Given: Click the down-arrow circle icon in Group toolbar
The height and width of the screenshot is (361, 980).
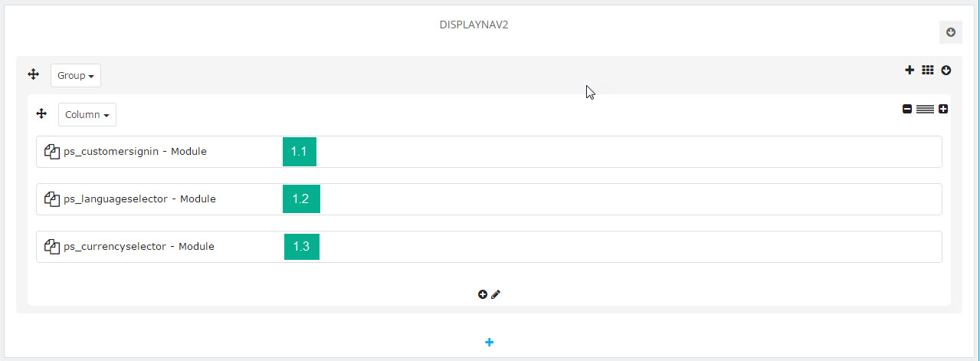Looking at the screenshot, I should tap(946, 70).
